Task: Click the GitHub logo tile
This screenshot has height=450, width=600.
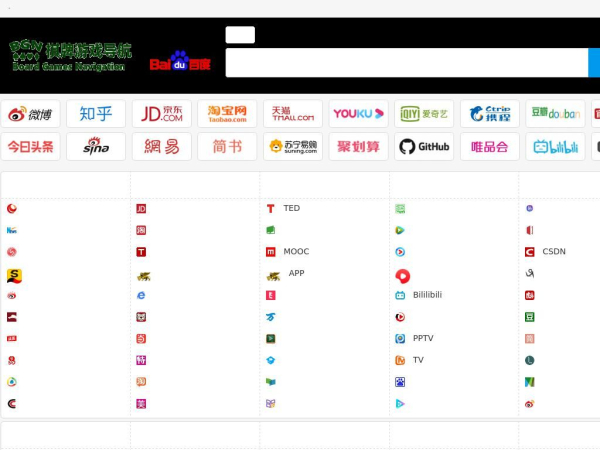Action: pyautogui.click(x=424, y=147)
